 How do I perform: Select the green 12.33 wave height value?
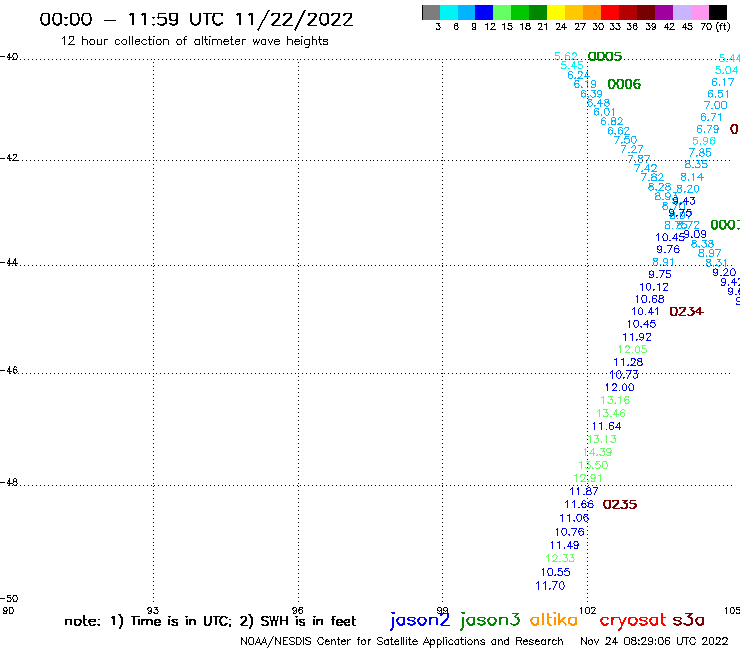pyautogui.click(x=560, y=558)
